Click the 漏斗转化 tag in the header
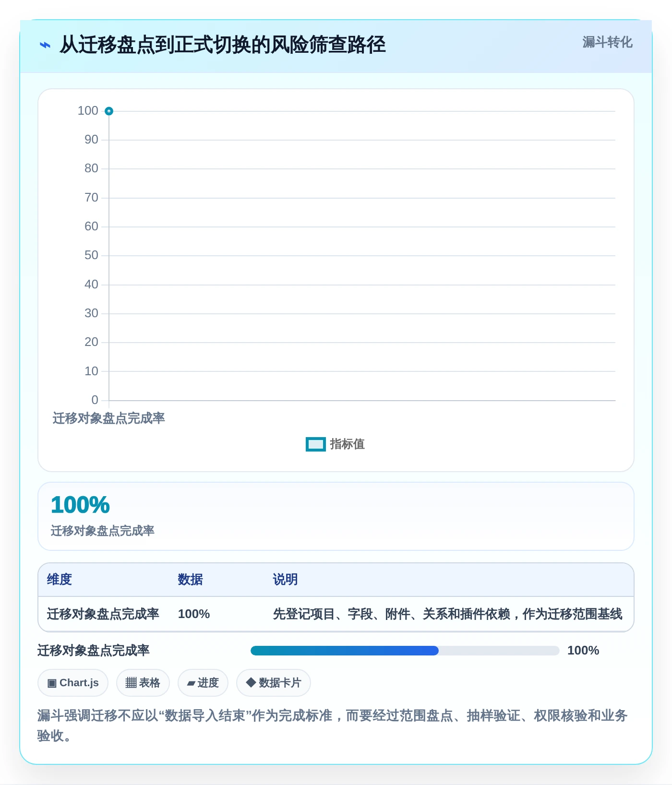The height and width of the screenshot is (785, 672). point(607,42)
